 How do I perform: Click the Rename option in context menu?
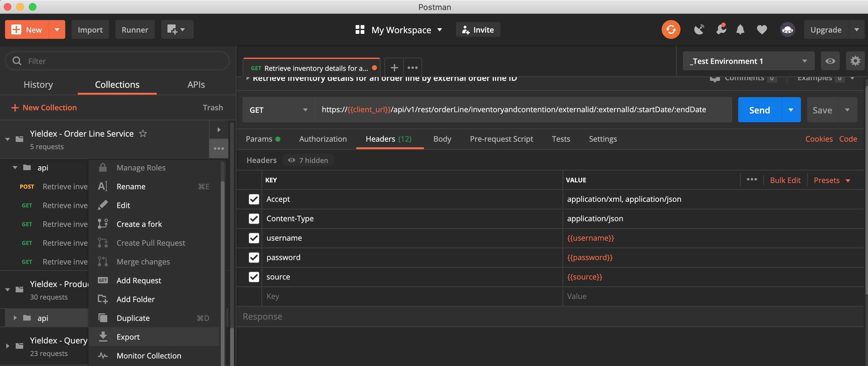pyautogui.click(x=131, y=186)
